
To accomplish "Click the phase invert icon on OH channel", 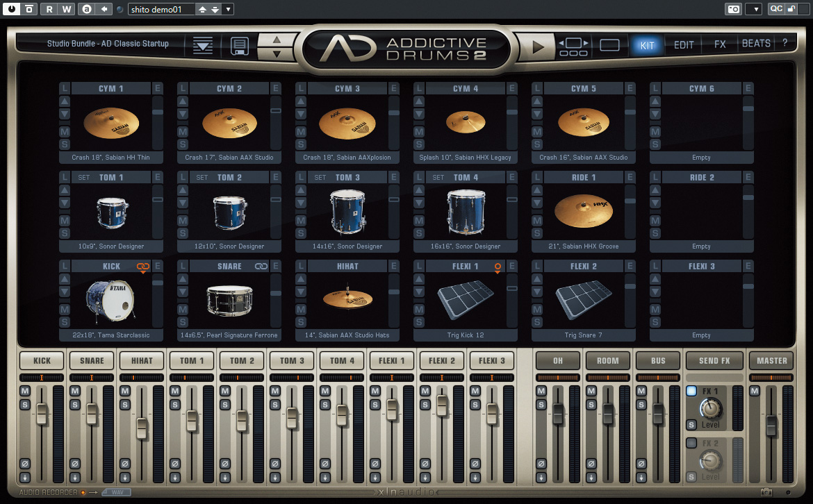I will point(541,464).
